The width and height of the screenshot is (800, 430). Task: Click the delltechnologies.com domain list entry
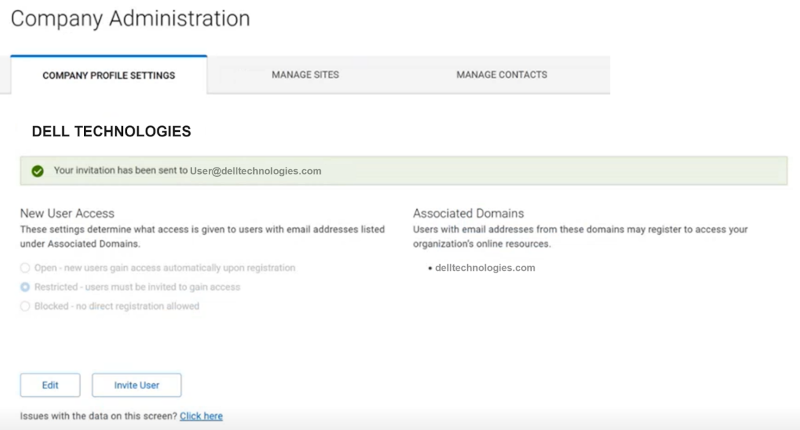pos(485,268)
